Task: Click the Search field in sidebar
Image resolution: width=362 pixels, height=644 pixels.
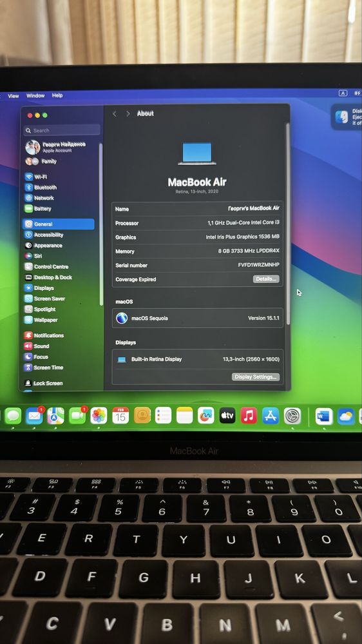Action: [62, 130]
